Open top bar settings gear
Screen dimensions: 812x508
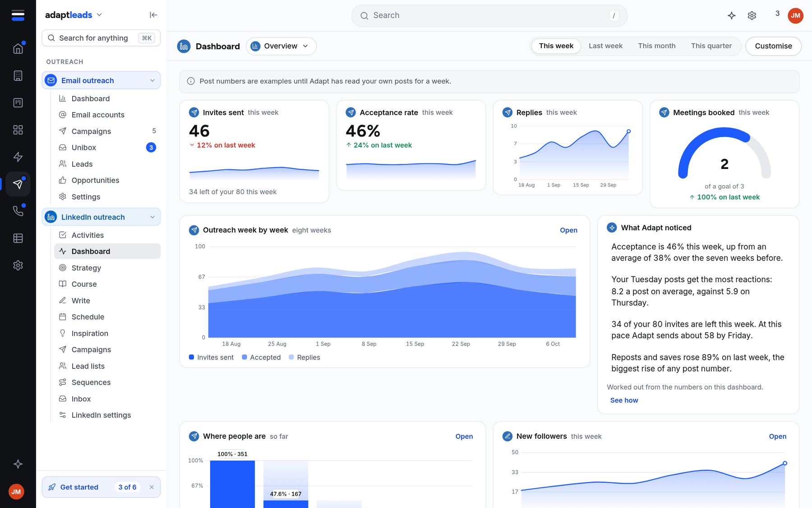click(x=752, y=15)
